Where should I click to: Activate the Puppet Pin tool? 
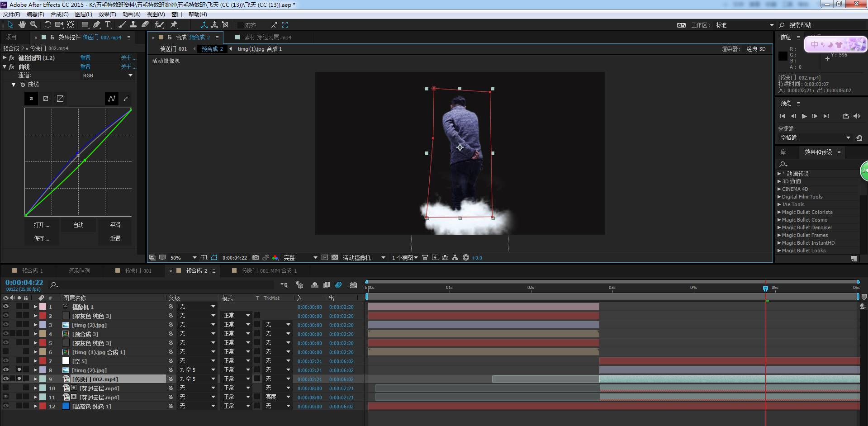174,25
